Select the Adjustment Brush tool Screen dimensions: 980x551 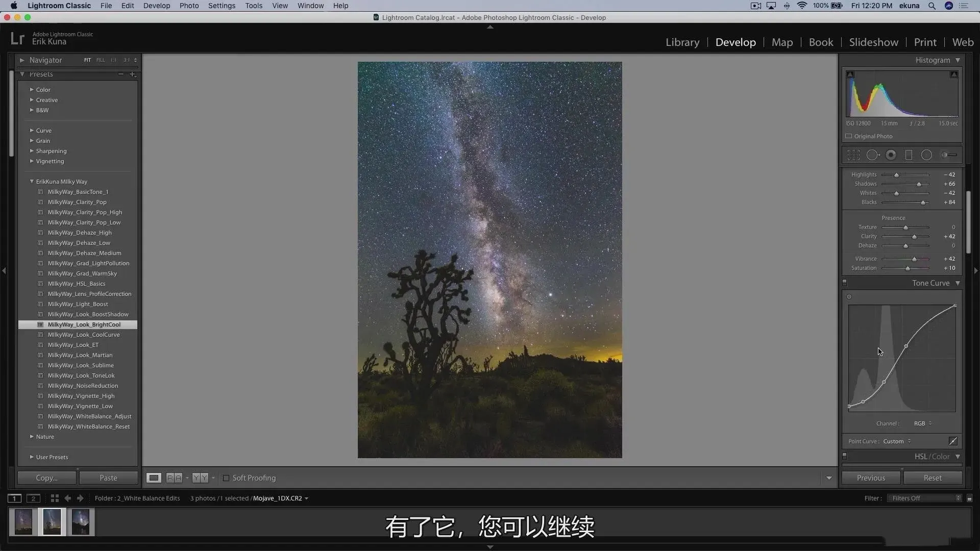(949, 155)
